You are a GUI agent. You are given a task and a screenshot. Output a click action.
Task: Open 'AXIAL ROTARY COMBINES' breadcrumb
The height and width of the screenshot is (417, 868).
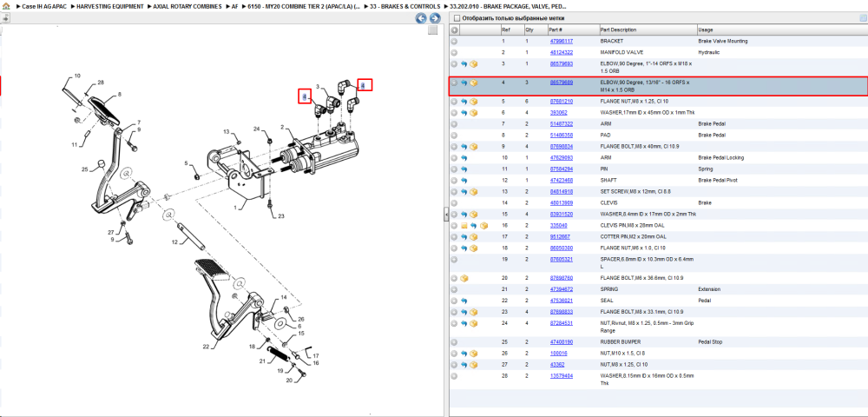[187, 6]
